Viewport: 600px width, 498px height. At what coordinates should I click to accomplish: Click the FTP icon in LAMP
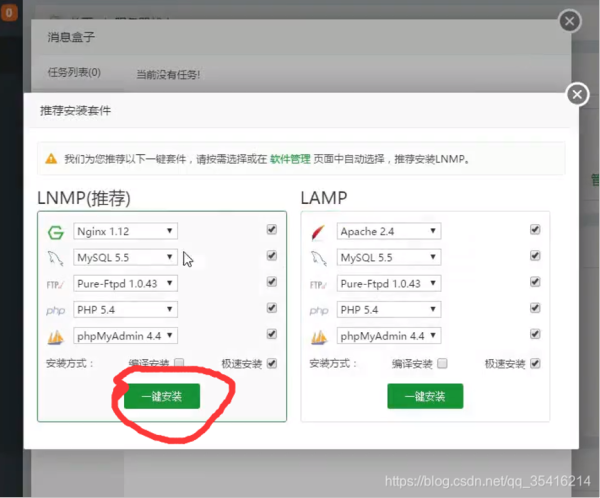coord(318,284)
